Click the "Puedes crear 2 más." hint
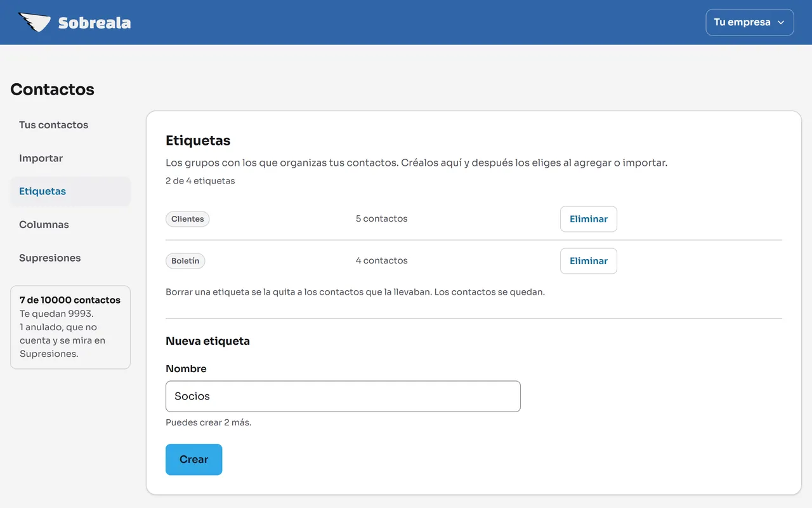The image size is (812, 508). pos(208,422)
